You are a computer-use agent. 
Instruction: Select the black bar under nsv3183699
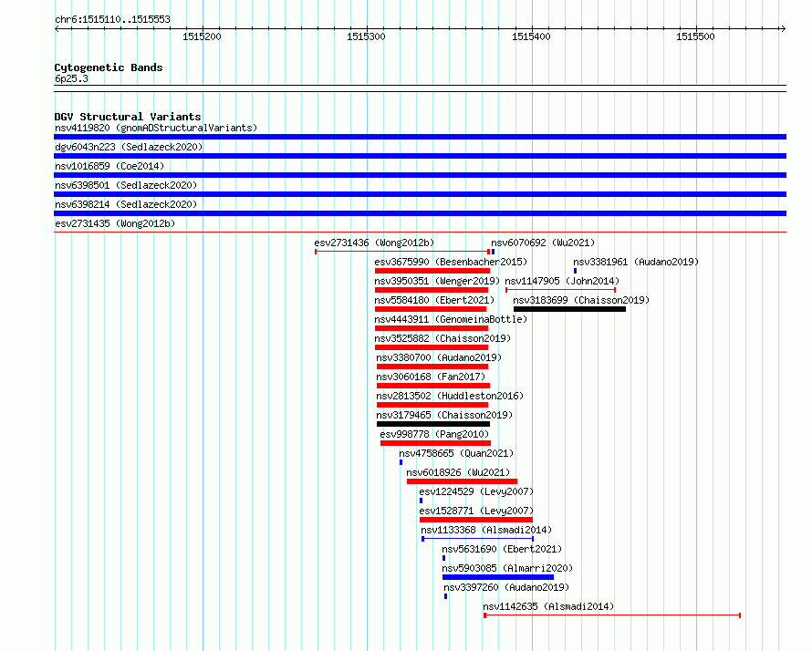pos(569,309)
